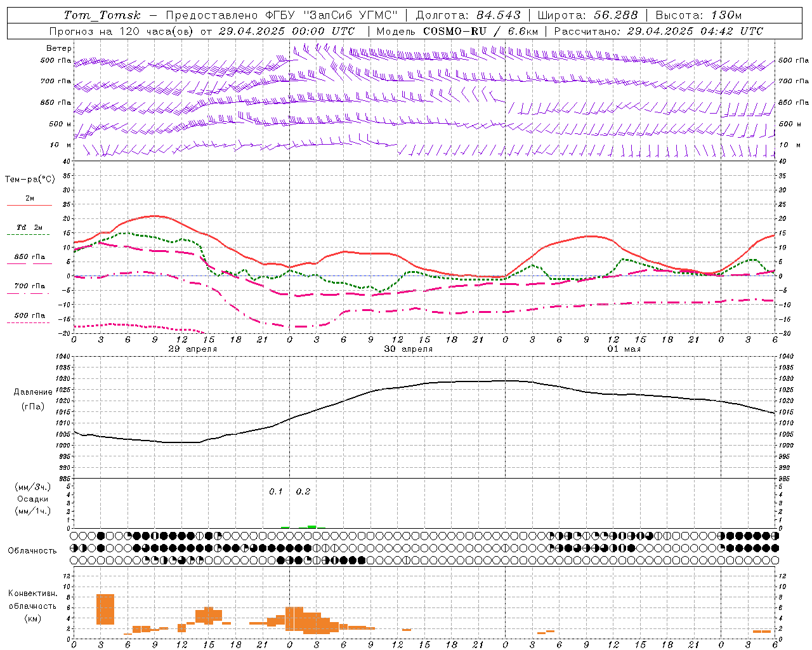The image size is (812, 650).
Task: Click 'Рассчитано: 29.04.2025 04:42 UTC' text
Action: 658,31
